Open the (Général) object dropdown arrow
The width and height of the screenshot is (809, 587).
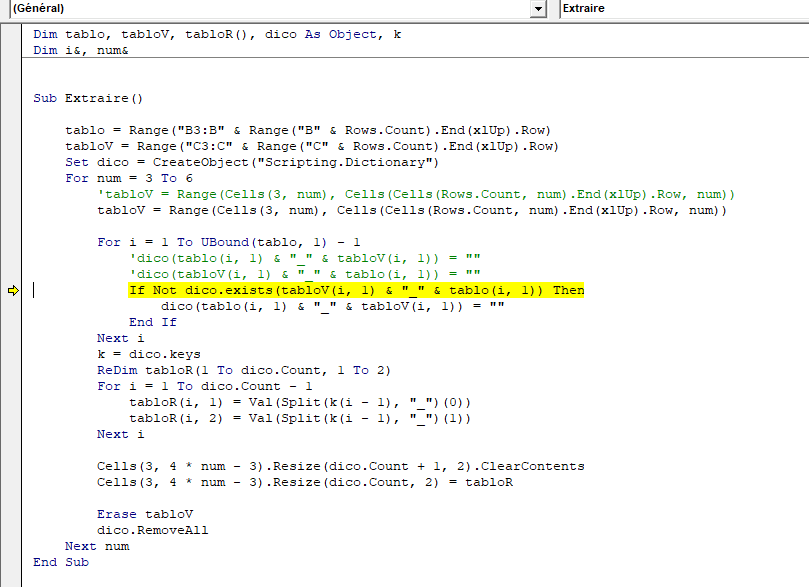pos(538,9)
